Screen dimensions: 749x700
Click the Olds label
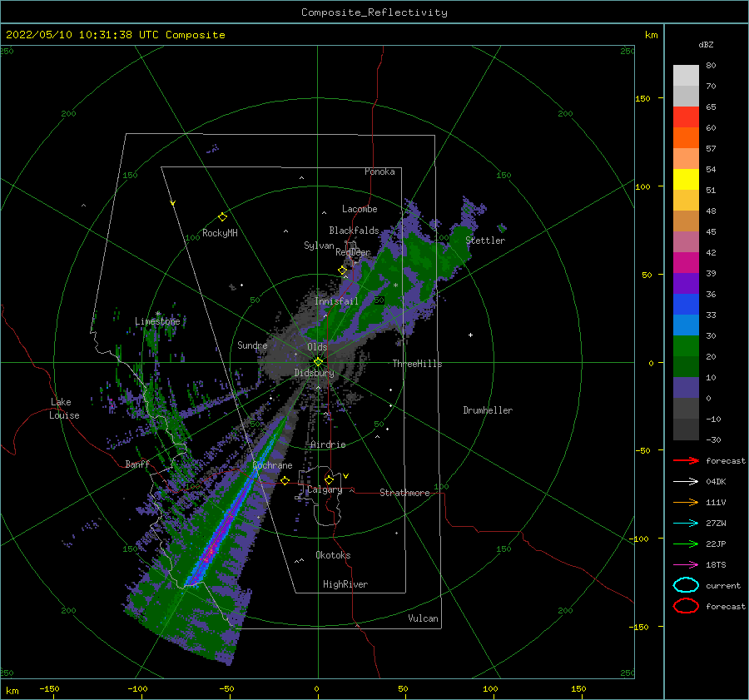coord(317,347)
